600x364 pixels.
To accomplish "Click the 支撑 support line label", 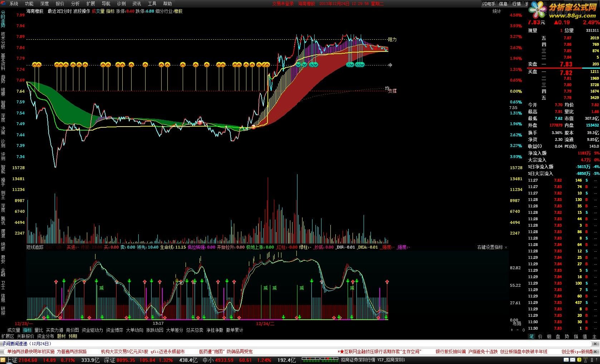I will (x=392, y=91).
